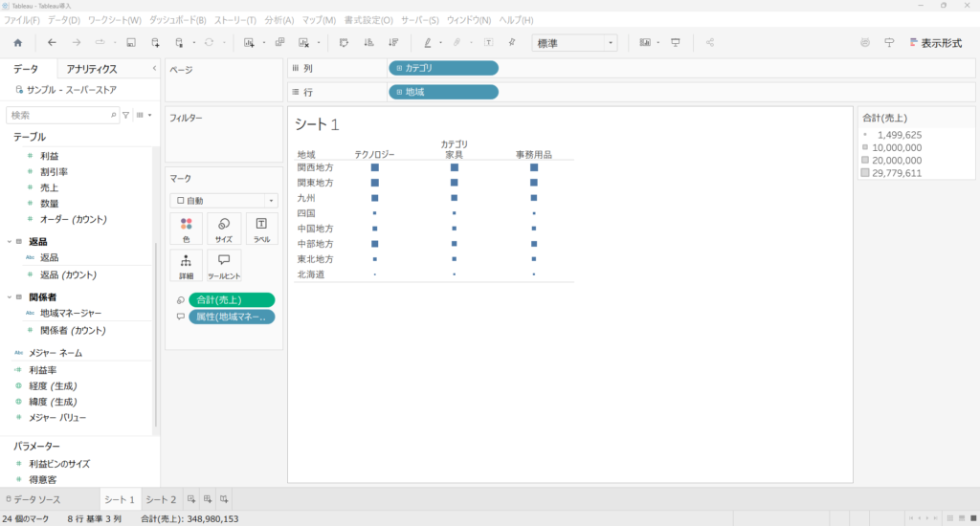Click the undo back arrow in toolbar
Image resolution: width=980 pixels, height=526 pixels.
tap(52, 43)
